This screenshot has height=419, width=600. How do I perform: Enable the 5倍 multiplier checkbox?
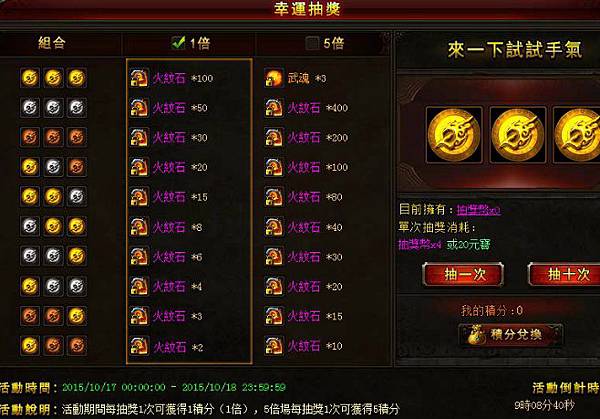[312, 43]
